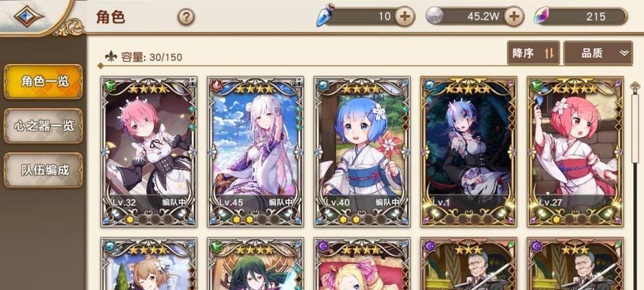The height and width of the screenshot is (290, 644).
Task: Select the 角色一览 tab
Action: 44,81
